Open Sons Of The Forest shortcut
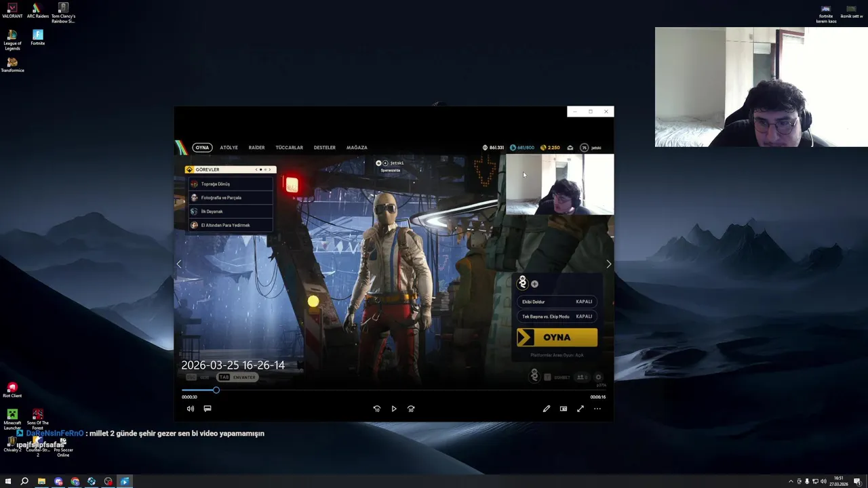868x488 pixels. coord(38,420)
